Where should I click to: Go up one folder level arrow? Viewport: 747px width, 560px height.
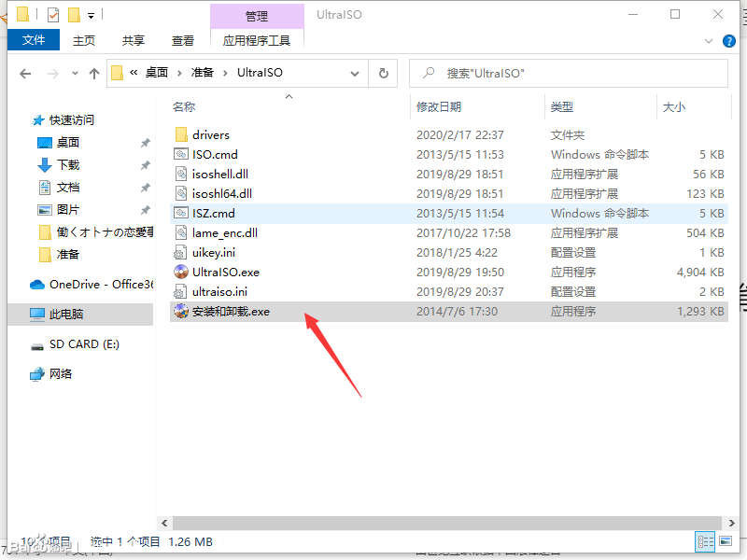click(x=94, y=74)
